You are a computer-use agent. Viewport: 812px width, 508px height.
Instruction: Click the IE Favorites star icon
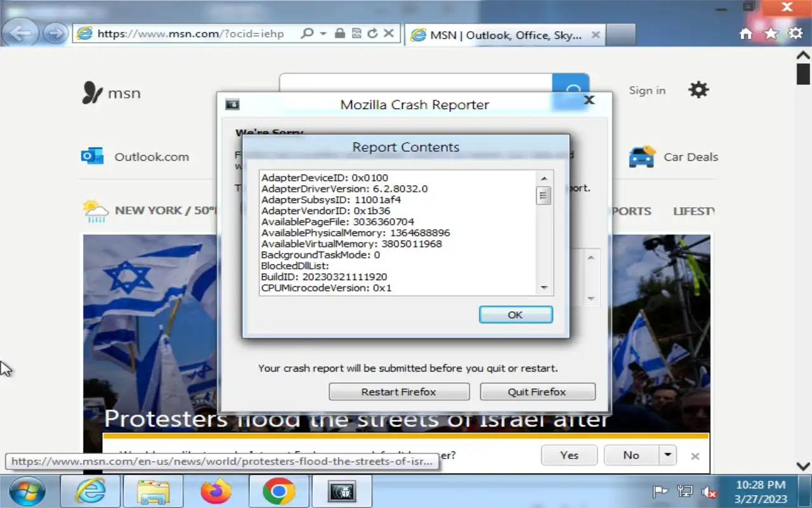pyautogui.click(x=771, y=34)
